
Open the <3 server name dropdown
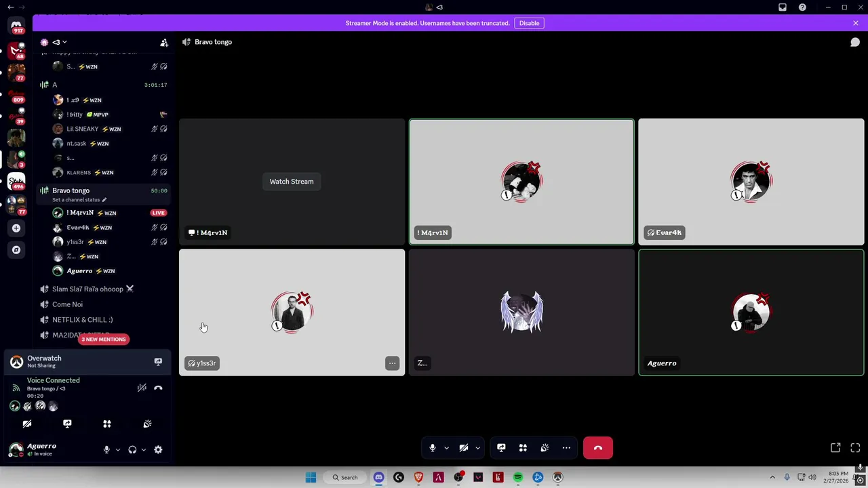coord(60,42)
